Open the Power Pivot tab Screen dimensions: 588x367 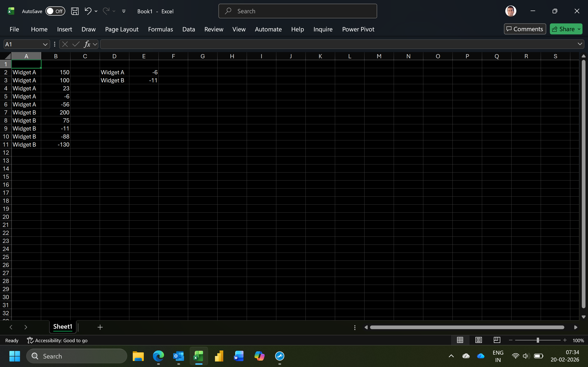pyautogui.click(x=358, y=29)
